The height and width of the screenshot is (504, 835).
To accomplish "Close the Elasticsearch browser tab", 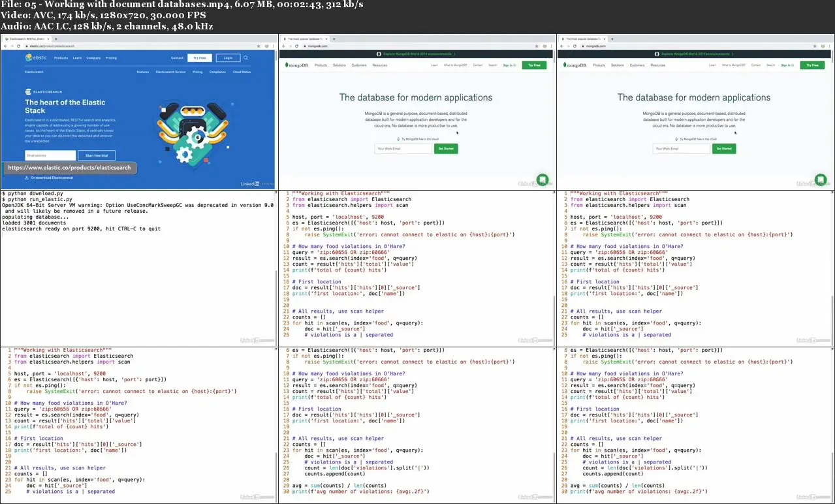I will (x=50, y=39).
